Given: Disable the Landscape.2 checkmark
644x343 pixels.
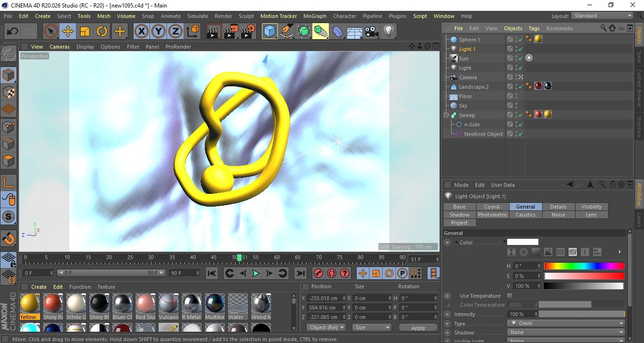Looking at the screenshot, I should click(x=521, y=87).
